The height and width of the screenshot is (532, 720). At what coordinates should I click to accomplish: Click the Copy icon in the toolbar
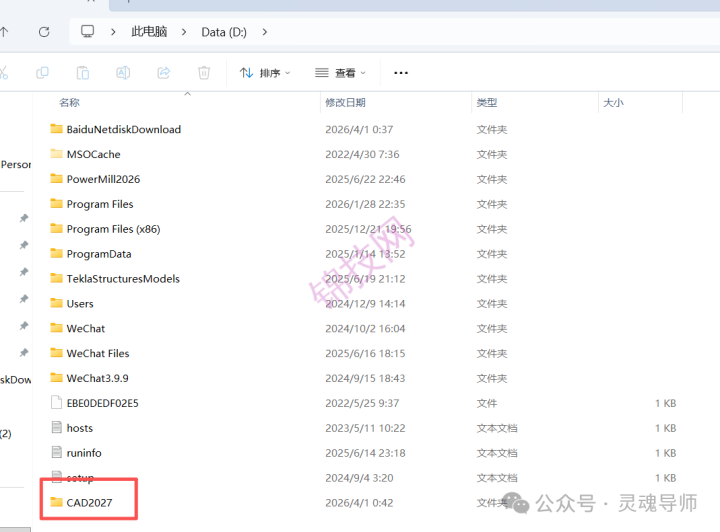coord(42,73)
